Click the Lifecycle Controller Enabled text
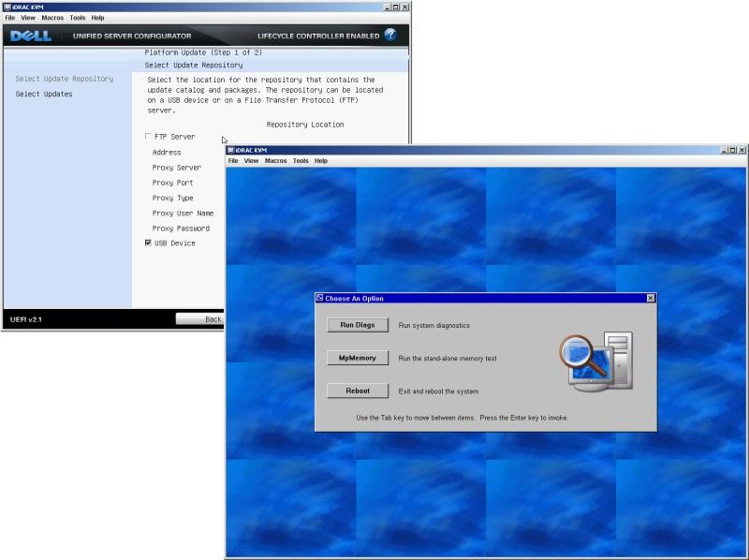The image size is (749, 560). coord(318,36)
